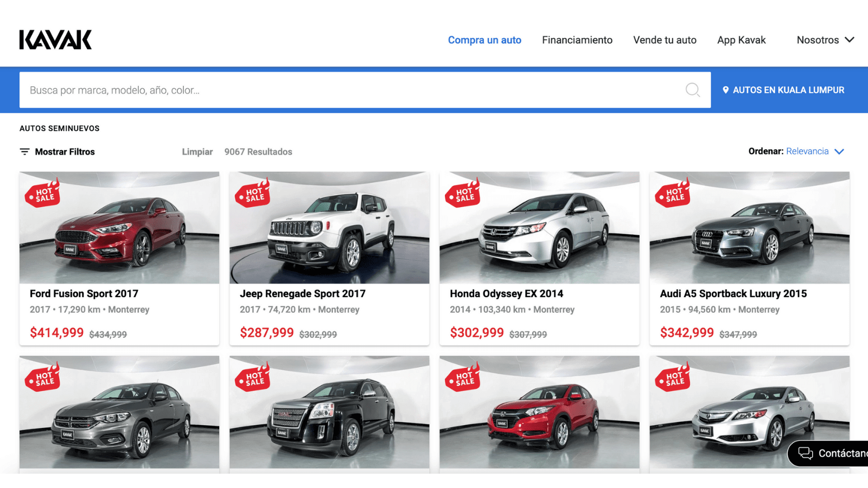This screenshot has width=868, height=488.
Task: Open the chat bubble contact icon
Action: [x=806, y=453]
